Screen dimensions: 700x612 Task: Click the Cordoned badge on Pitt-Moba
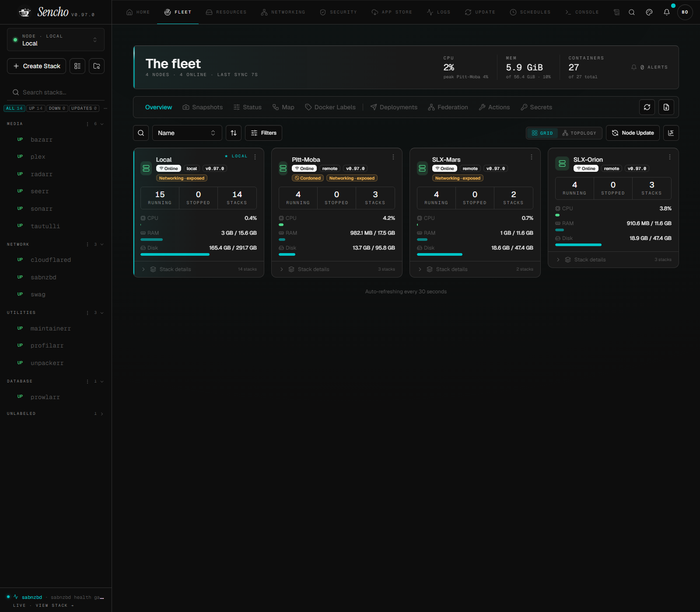click(x=308, y=178)
